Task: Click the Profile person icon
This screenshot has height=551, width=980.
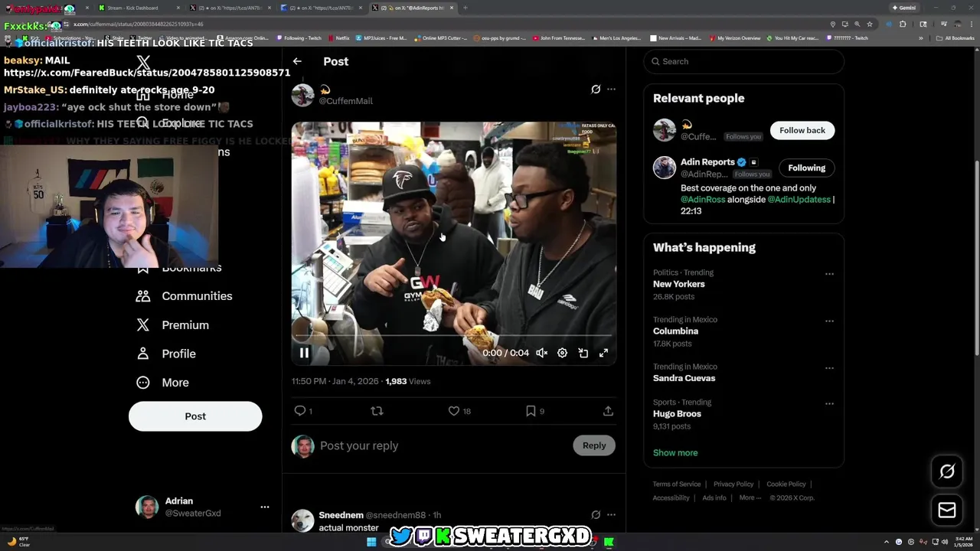Action: click(x=143, y=354)
